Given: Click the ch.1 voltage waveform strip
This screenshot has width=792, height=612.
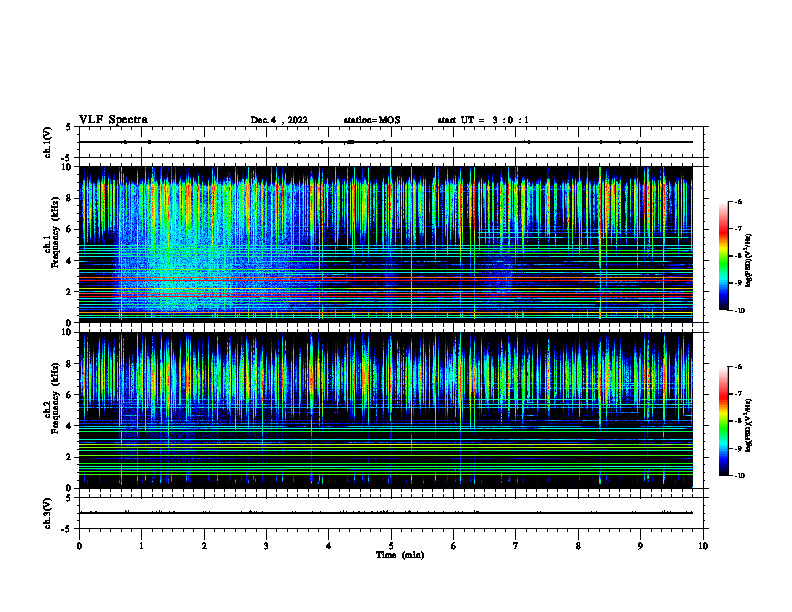Looking at the screenshot, I should tap(393, 142).
